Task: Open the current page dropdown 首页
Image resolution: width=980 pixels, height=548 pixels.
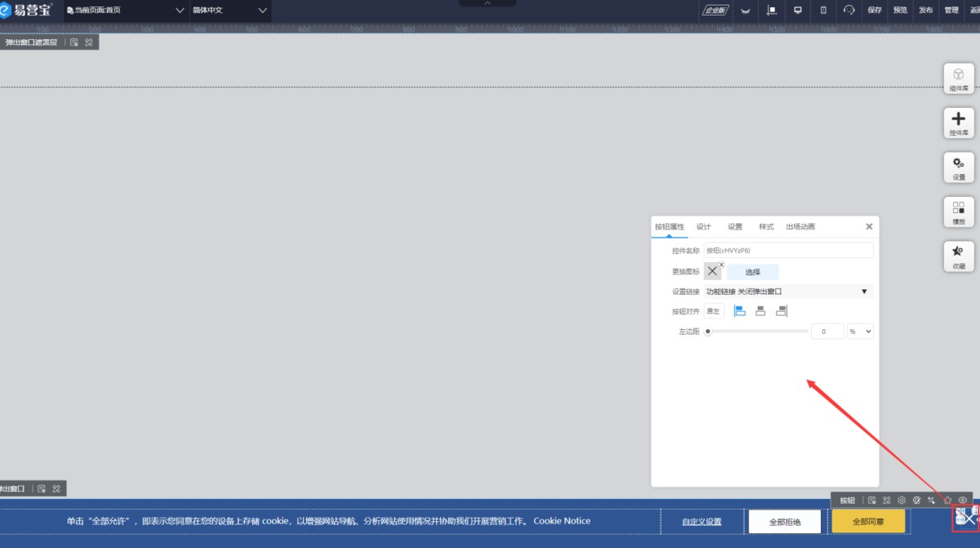Action: coord(126,11)
